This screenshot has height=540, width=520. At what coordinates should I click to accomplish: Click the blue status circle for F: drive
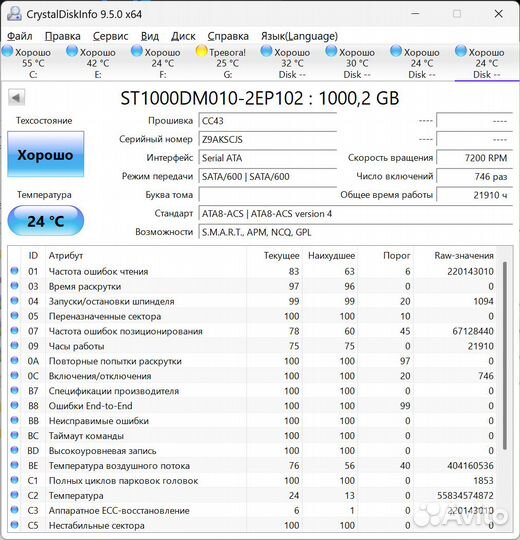[x=137, y=51]
